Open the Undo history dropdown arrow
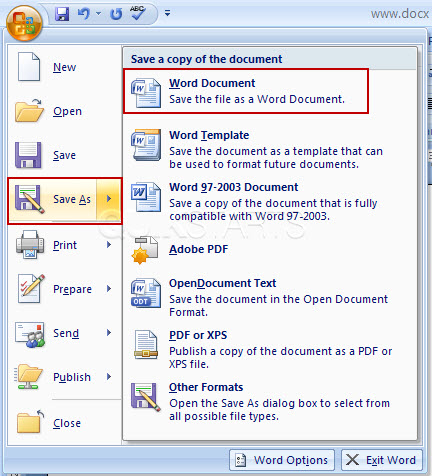 coord(98,14)
